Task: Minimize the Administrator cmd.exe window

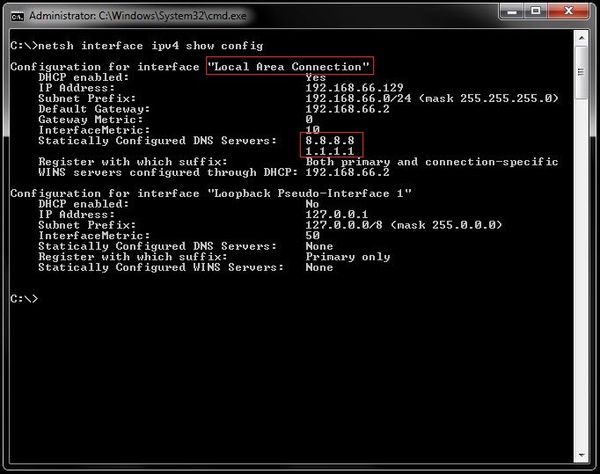Action: click(x=512, y=11)
